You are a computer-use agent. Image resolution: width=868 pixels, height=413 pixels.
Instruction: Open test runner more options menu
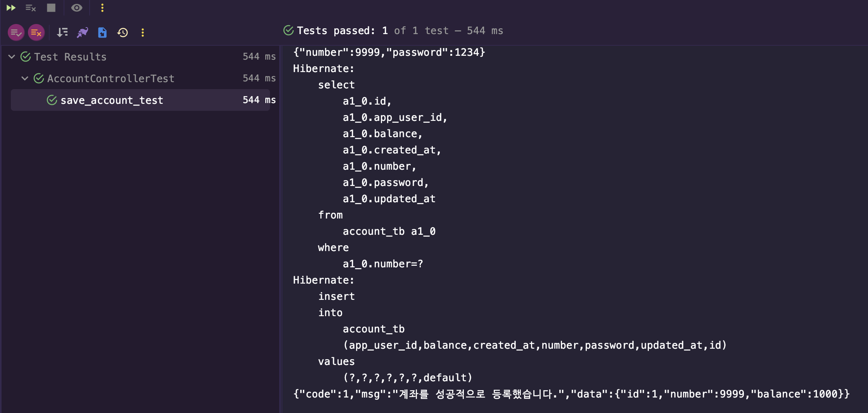[143, 33]
